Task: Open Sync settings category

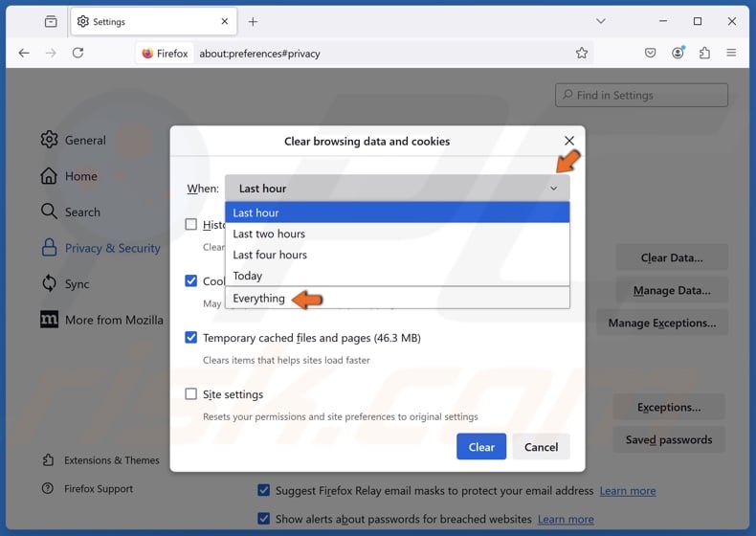Action: click(65, 283)
